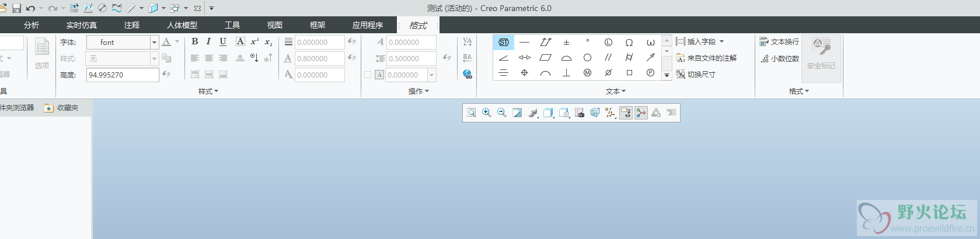
Task: Tick the checkbox beside the text background field
Action: pyautogui.click(x=368, y=75)
